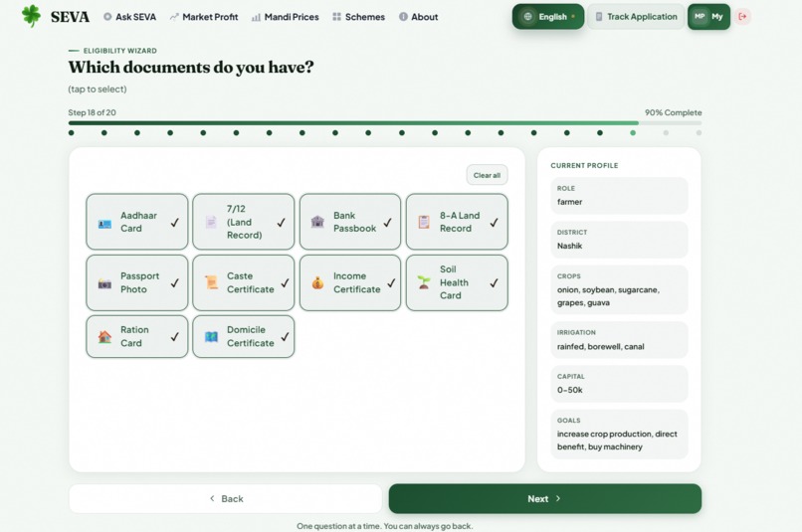Click the Ask SEVA chat icon
This screenshot has height=532, width=802.
107,17
